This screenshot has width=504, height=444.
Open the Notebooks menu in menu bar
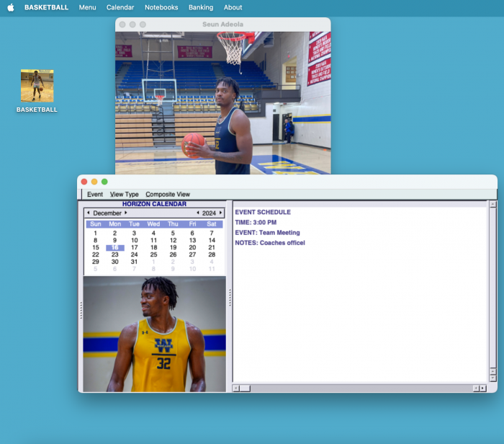(x=161, y=7)
